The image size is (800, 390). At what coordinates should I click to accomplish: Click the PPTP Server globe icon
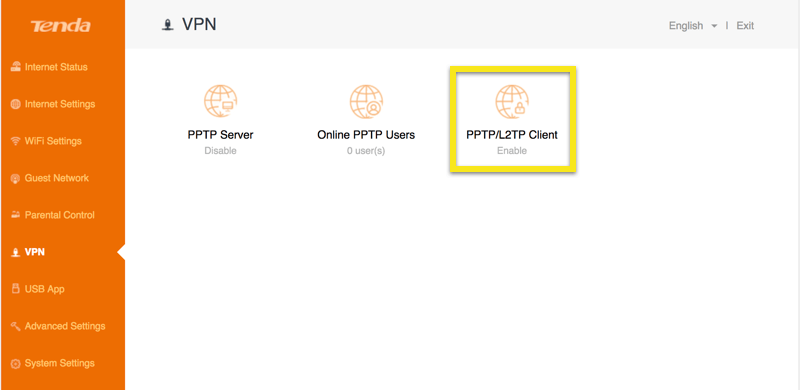(220, 101)
